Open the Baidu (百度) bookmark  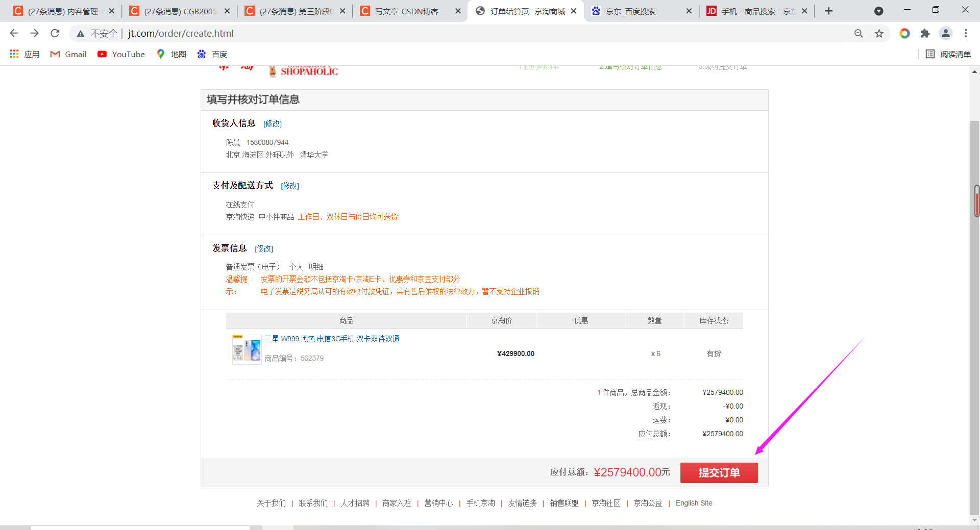point(212,54)
